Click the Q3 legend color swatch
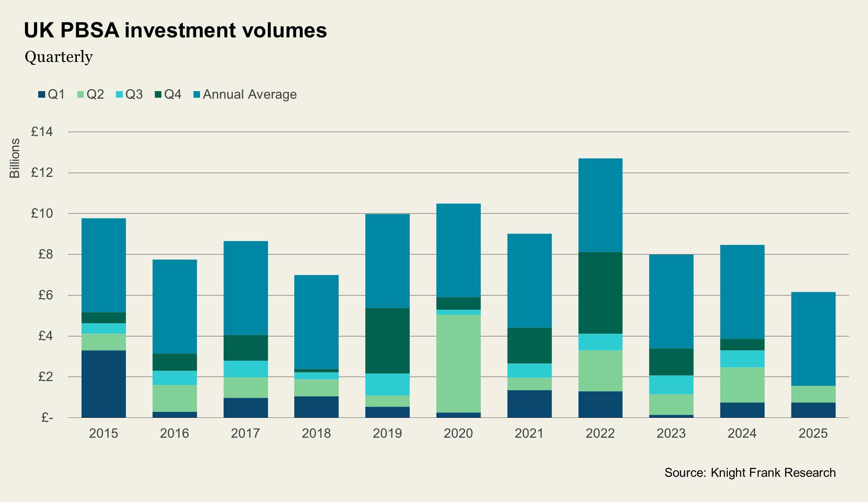 click(x=119, y=94)
